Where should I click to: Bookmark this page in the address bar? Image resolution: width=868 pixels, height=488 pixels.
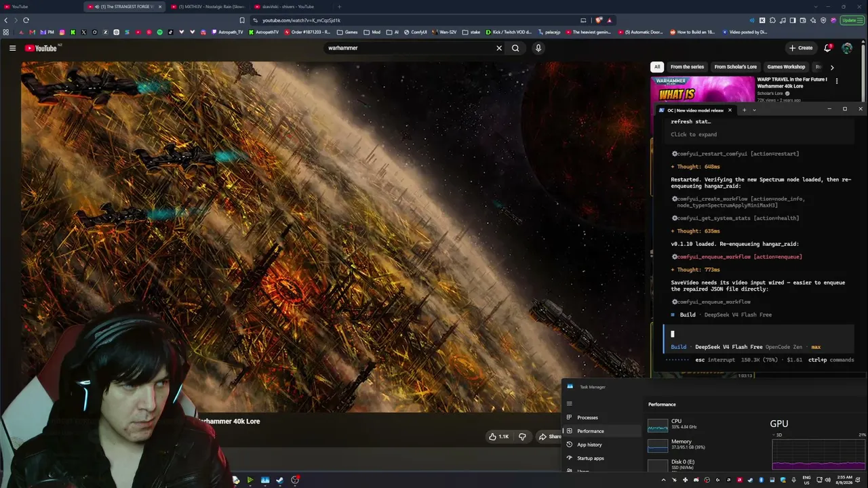click(242, 20)
